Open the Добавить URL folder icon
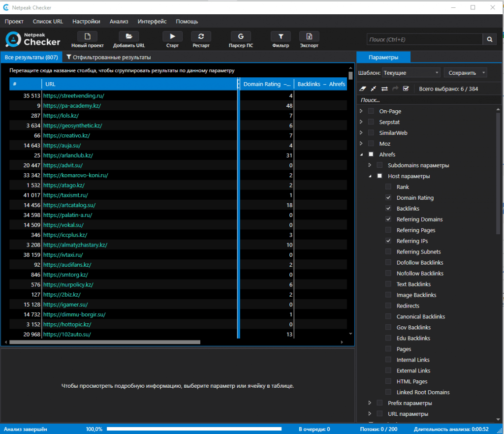This screenshot has width=504, height=434. point(129,36)
